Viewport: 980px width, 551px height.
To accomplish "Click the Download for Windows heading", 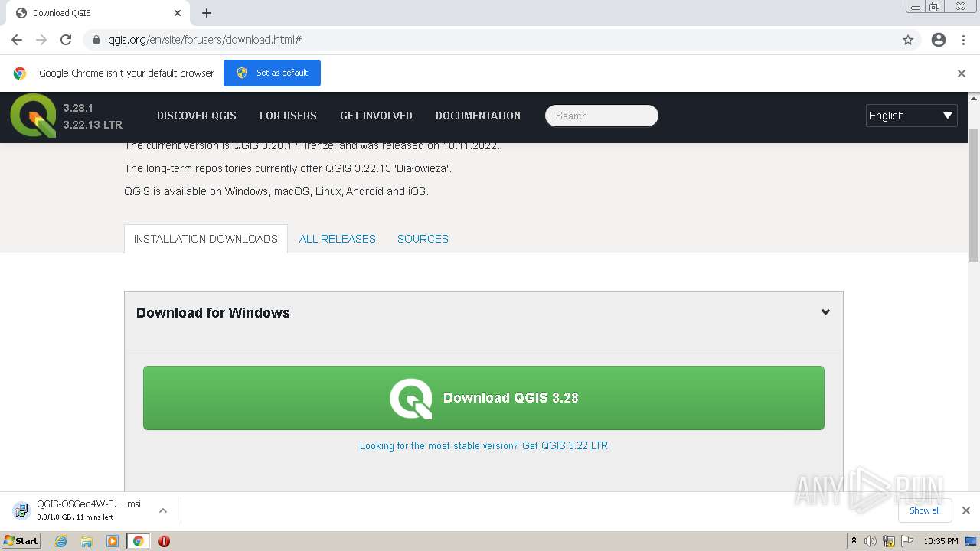I will coord(213,312).
